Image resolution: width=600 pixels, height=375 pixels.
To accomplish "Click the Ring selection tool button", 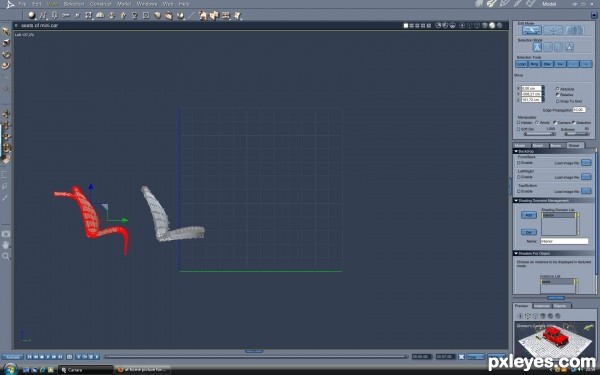I will (534, 64).
